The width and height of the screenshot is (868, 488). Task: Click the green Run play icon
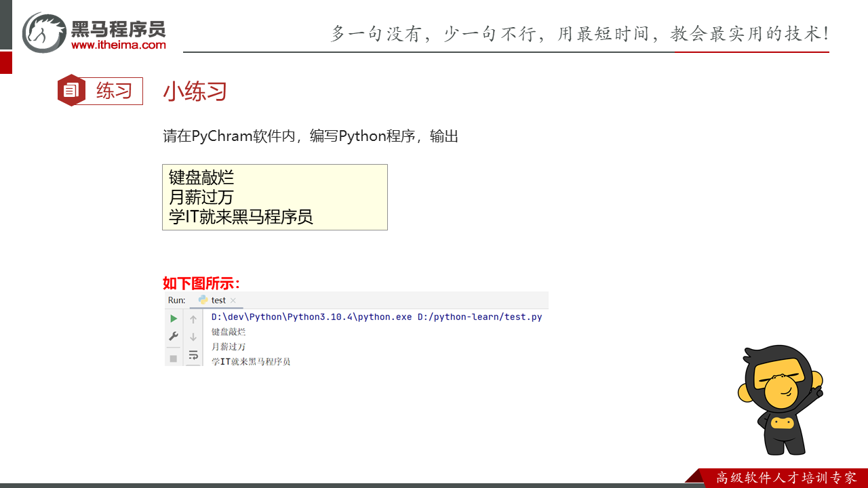174,319
